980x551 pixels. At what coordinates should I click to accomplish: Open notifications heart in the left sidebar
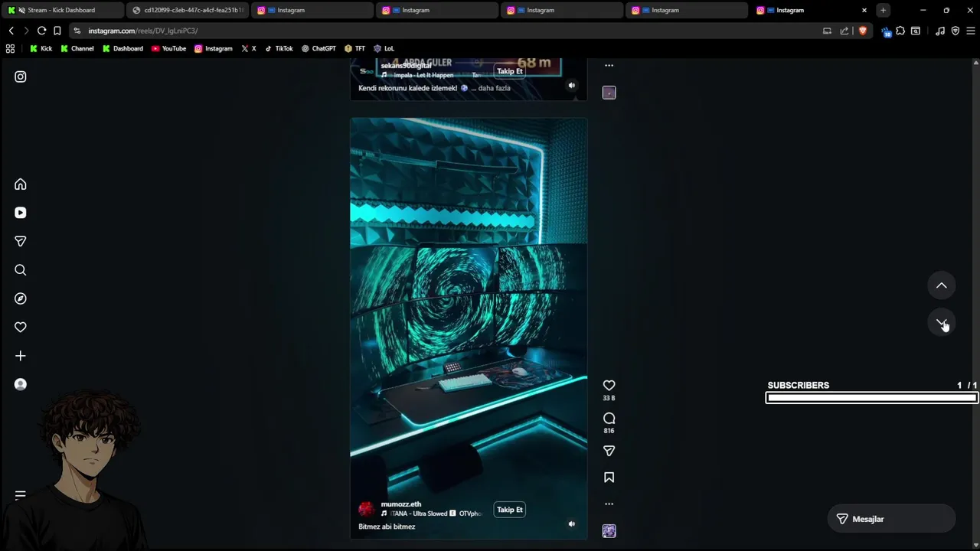[x=21, y=327]
